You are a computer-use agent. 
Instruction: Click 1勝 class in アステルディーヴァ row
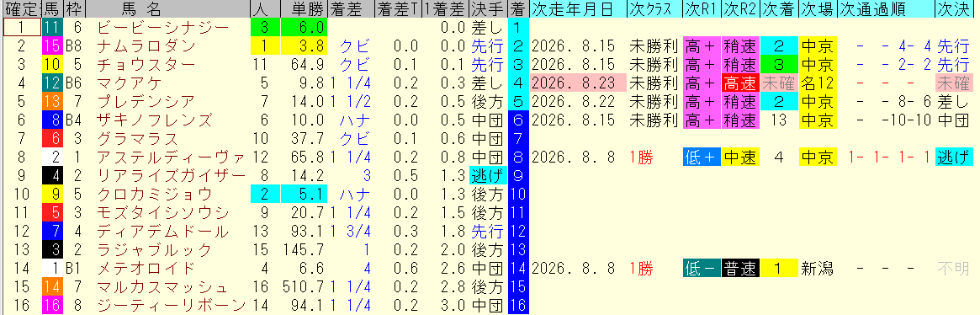(x=641, y=157)
